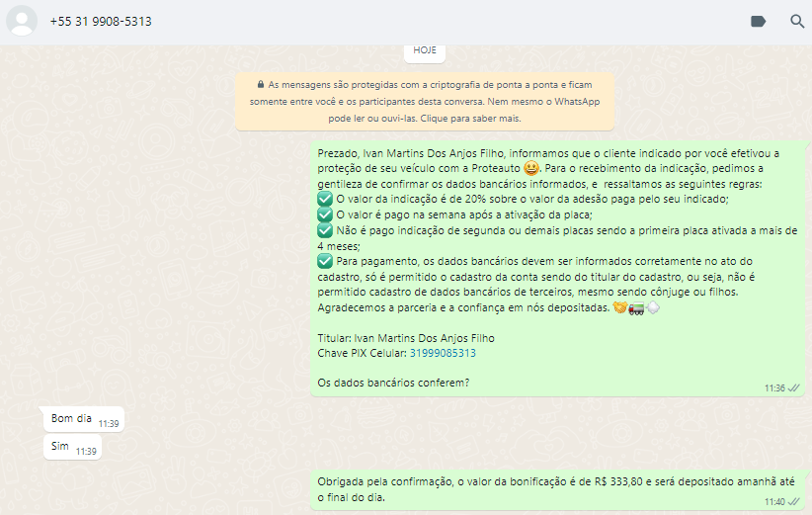
Task: Click read receipt ticks on 11:40 message
Action: [793, 502]
